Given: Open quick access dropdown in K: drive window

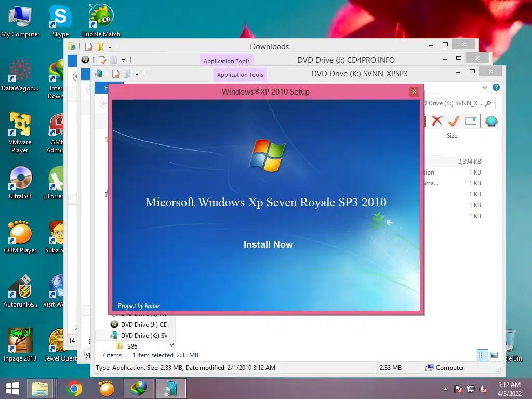Looking at the screenshot, I should (x=137, y=74).
